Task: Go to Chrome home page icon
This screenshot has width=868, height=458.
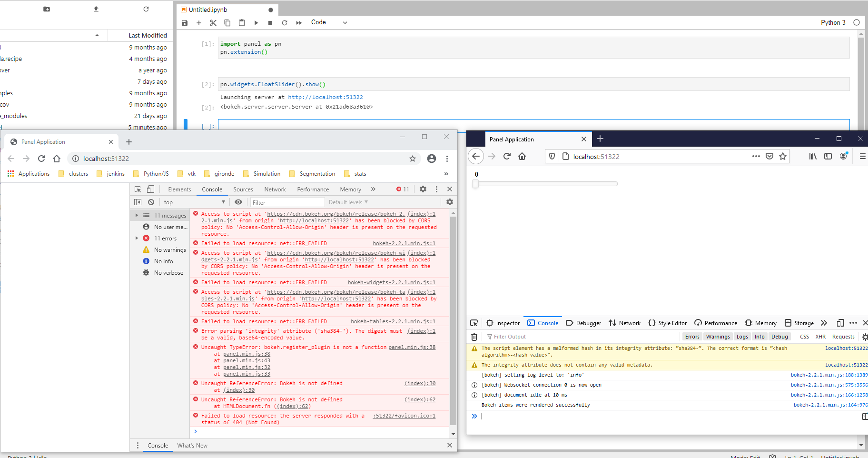Action: [x=57, y=159]
